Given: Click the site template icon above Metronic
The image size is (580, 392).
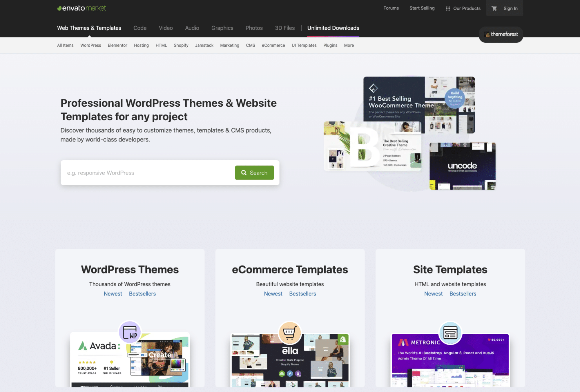Looking at the screenshot, I should click(450, 332).
